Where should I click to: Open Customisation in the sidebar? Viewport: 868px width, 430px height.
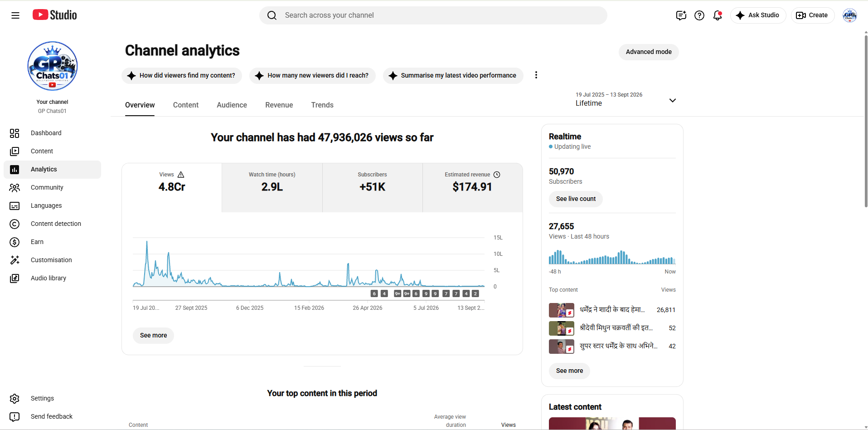52,260
